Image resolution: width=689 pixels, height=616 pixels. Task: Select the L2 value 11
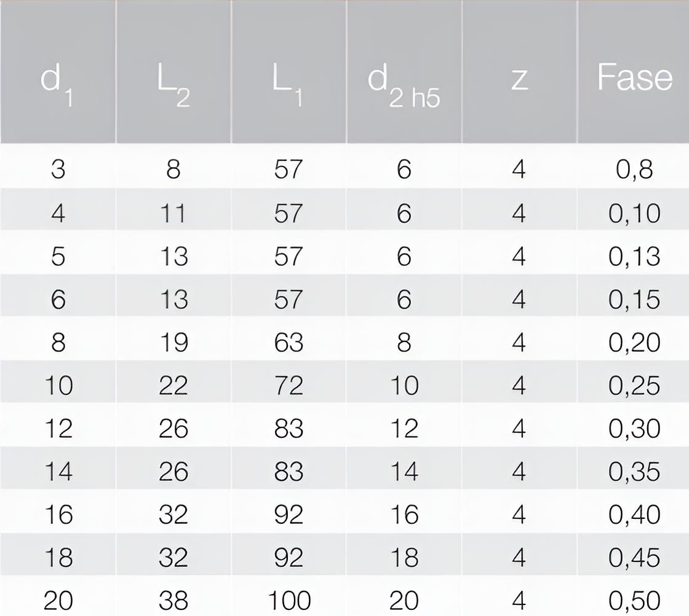click(x=173, y=213)
